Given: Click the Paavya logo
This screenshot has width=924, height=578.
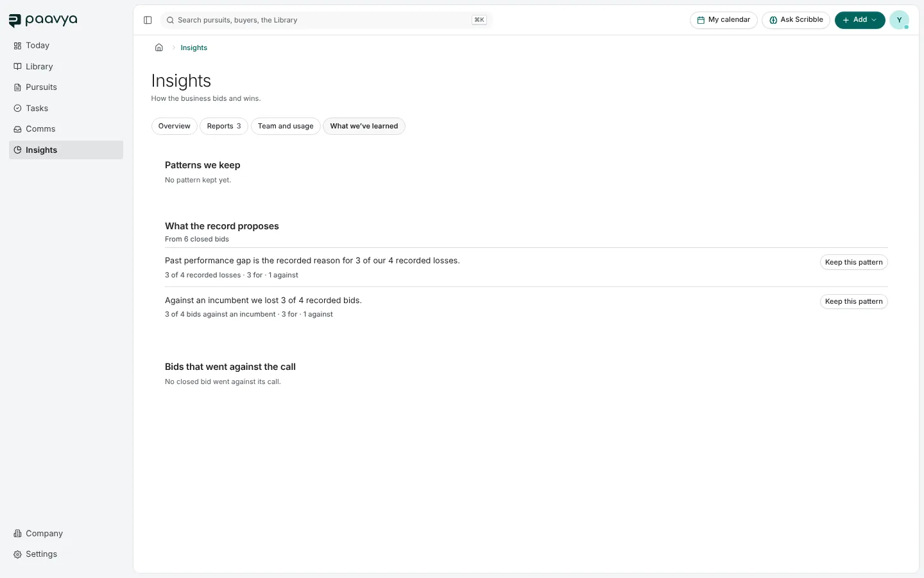Looking at the screenshot, I should pyautogui.click(x=43, y=20).
